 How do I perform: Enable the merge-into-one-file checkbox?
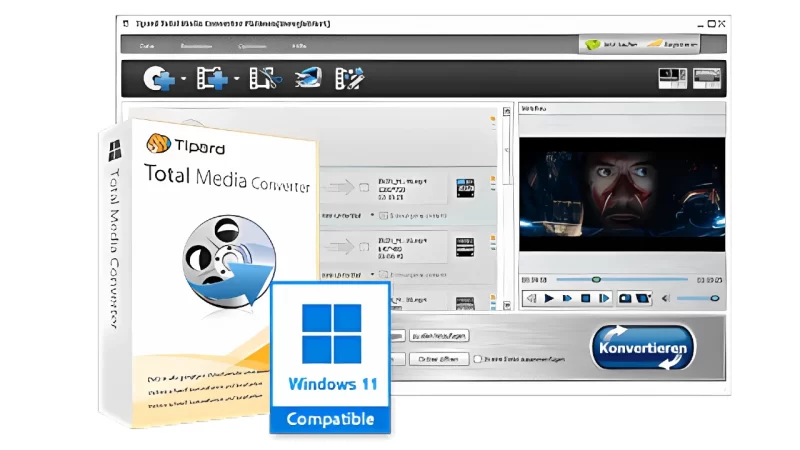[x=478, y=359]
